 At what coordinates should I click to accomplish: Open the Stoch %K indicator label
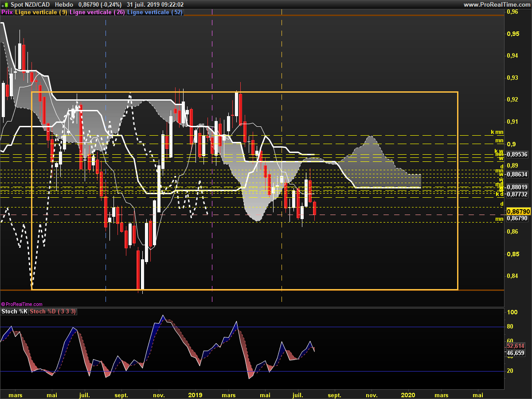[14, 312]
